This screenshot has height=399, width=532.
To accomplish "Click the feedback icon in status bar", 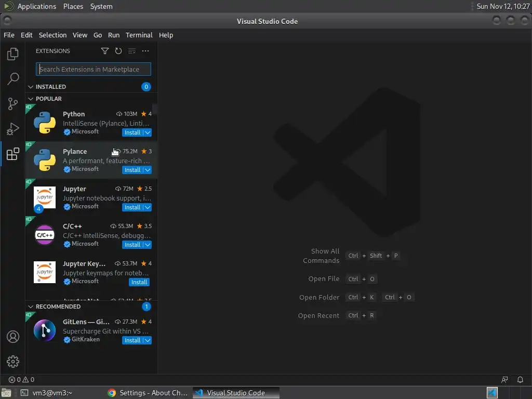I will 504,380.
